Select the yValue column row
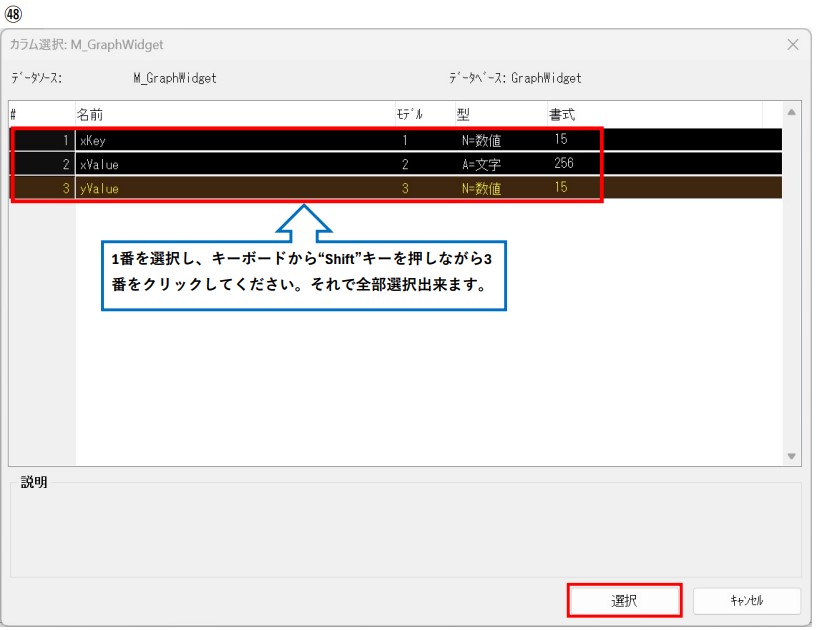817x630 pixels. 99,188
